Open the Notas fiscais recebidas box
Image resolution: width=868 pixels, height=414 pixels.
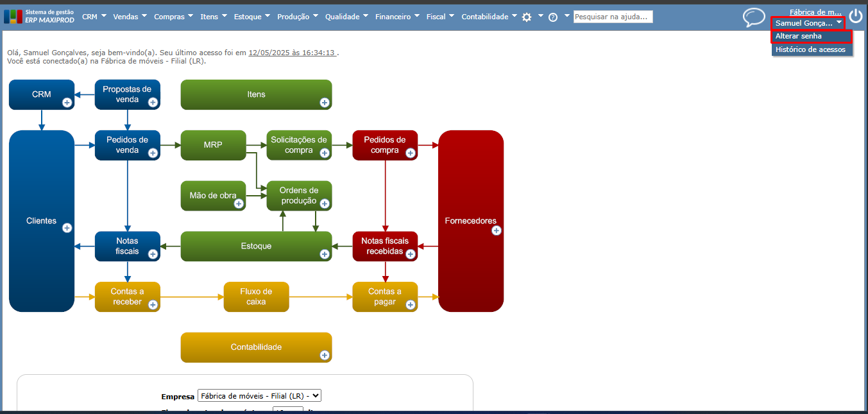pos(385,246)
